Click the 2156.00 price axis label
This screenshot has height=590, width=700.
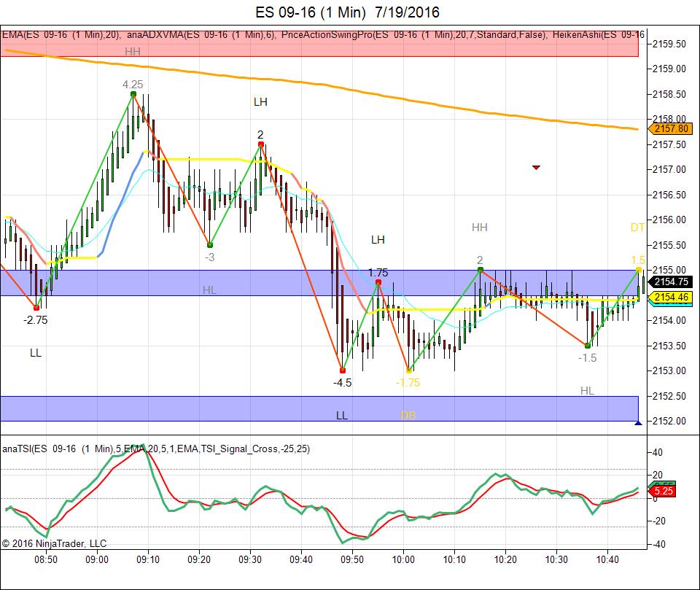[669, 220]
